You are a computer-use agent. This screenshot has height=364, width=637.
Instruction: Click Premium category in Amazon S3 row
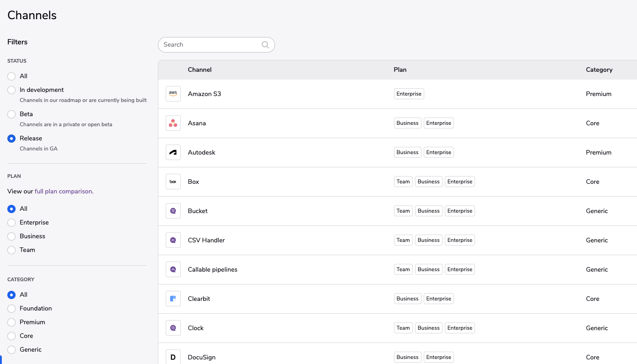(599, 94)
